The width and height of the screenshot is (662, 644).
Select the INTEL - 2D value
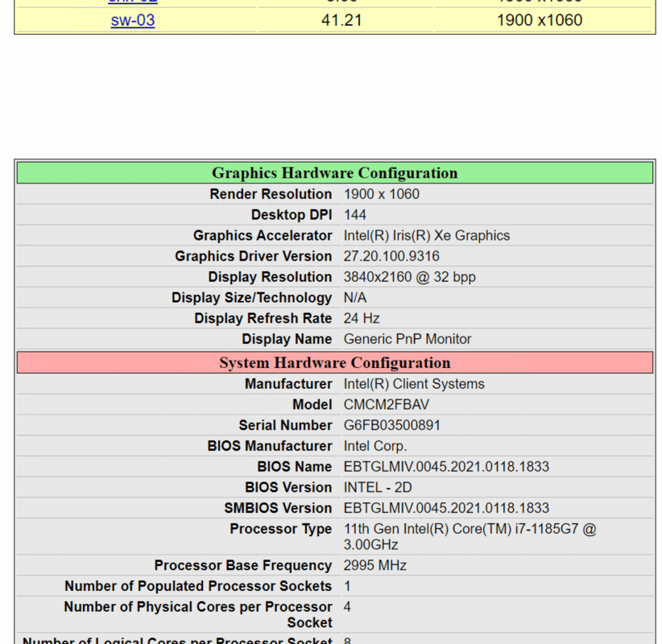coord(378,488)
